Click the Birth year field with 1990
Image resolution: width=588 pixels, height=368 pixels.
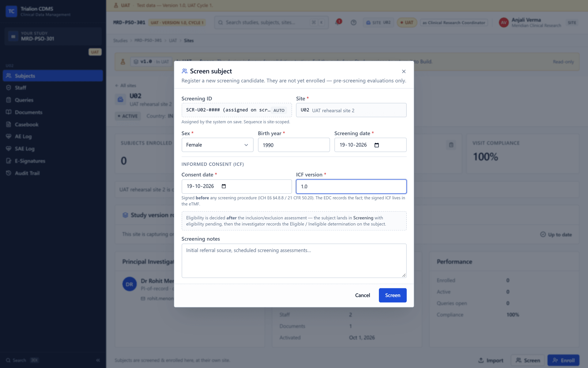pyautogui.click(x=294, y=145)
